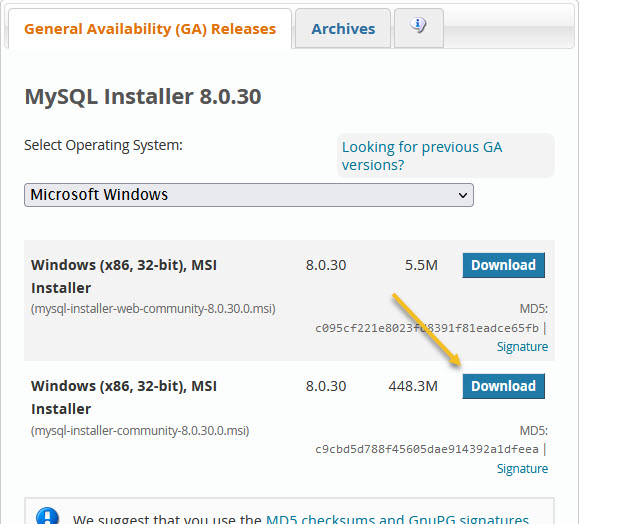Viewport: 641px width, 524px height.
Task: Open the info speech-bubble icon tab
Action: [x=419, y=27]
